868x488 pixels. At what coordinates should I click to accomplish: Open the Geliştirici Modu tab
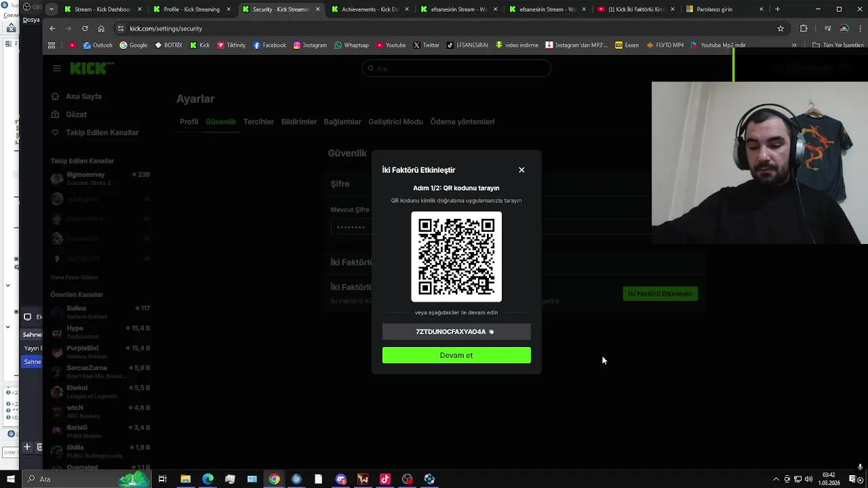pos(395,122)
